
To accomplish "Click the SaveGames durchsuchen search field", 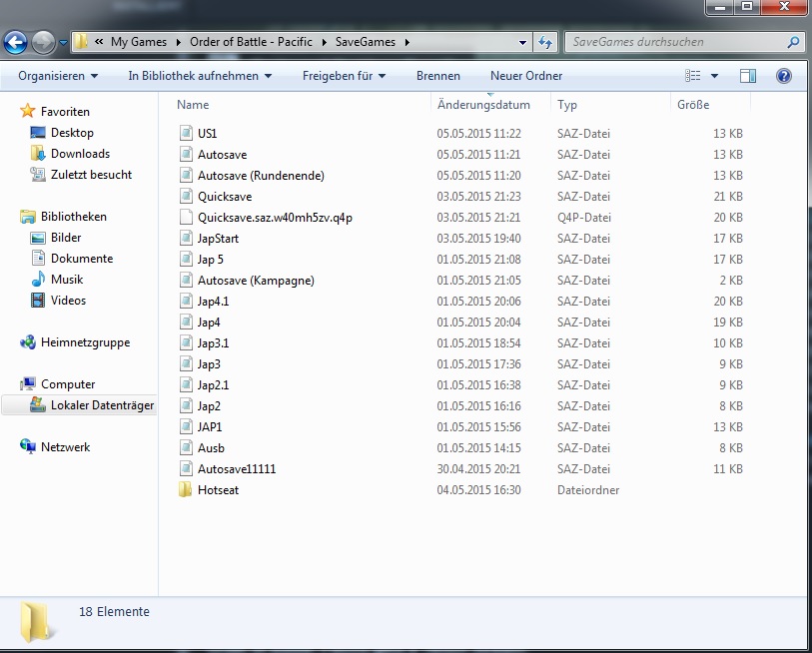I will coord(674,43).
